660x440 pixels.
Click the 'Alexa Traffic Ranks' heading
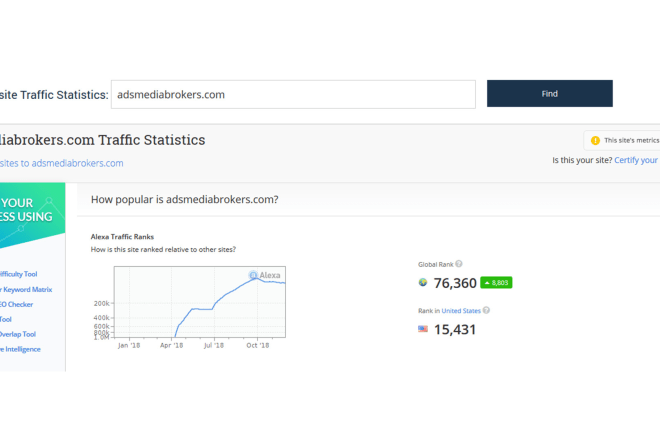122,237
